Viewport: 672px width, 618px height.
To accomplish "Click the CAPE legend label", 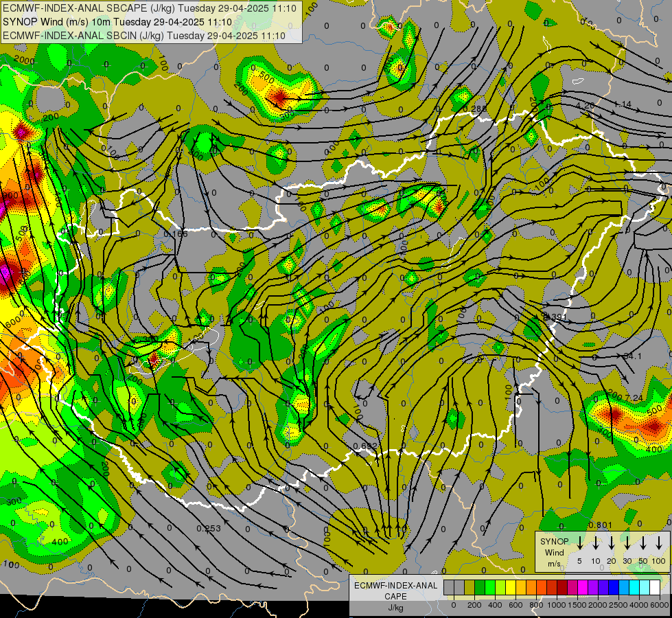I will tap(395, 597).
